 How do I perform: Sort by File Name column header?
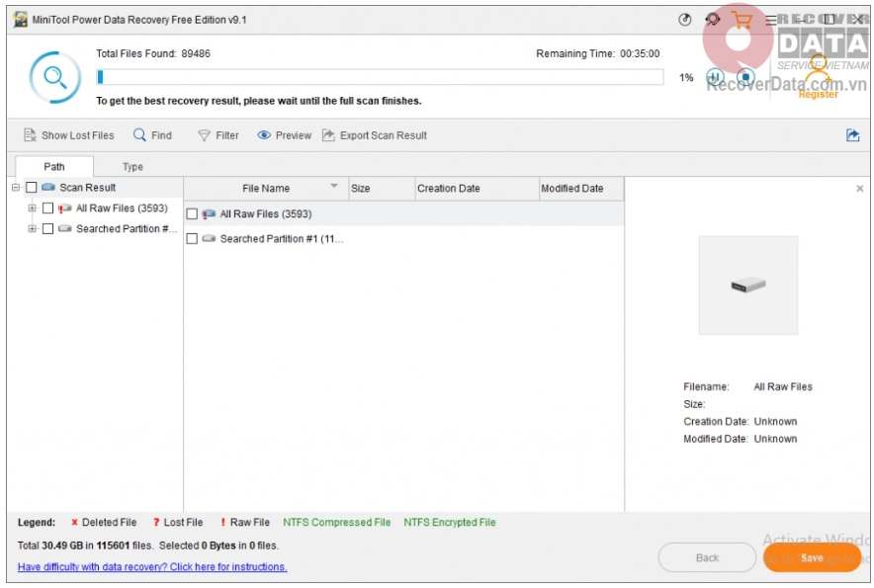pos(266,189)
